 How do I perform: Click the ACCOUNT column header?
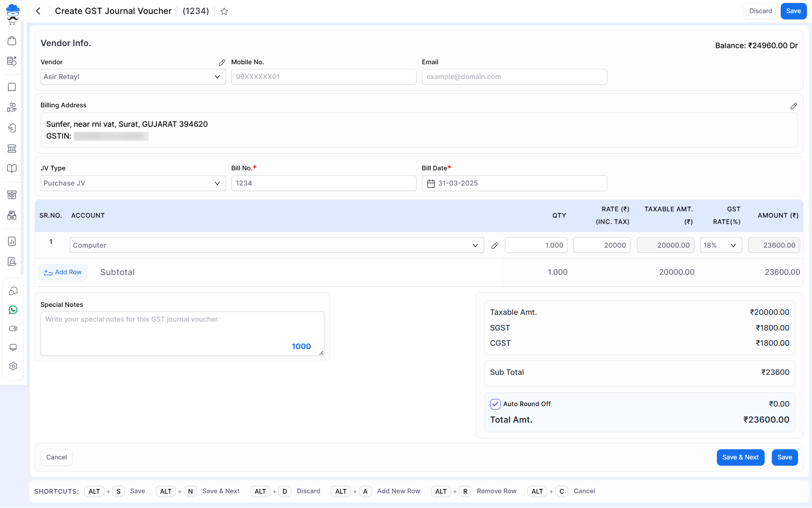(88, 216)
